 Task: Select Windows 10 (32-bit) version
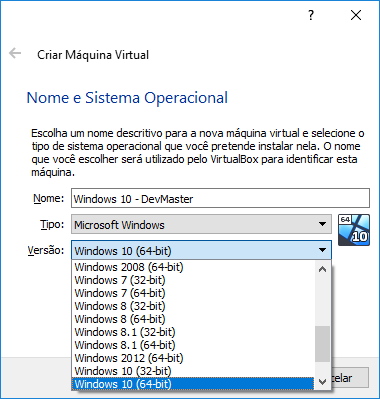pos(193,371)
